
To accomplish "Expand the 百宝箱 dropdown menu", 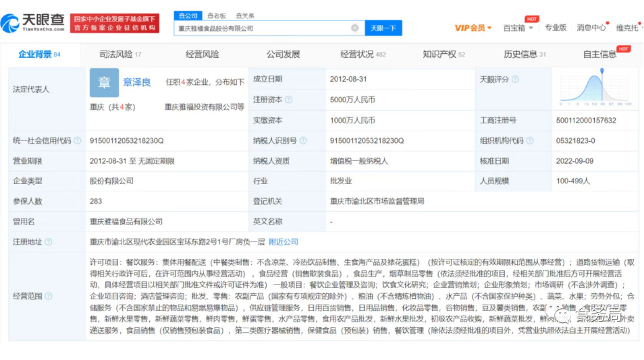I will pyautogui.click(x=518, y=28).
